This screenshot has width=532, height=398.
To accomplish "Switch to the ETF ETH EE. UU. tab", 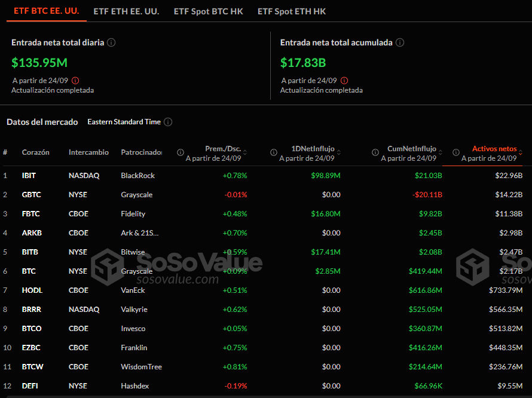I will pyautogui.click(x=126, y=11).
